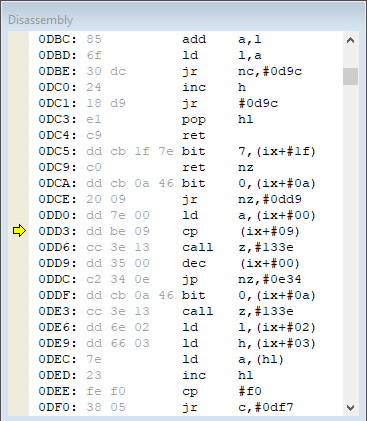Click the scroll down arrow in Disassembly panel
Image resolution: width=367 pixels, height=421 pixels.
click(350, 407)
